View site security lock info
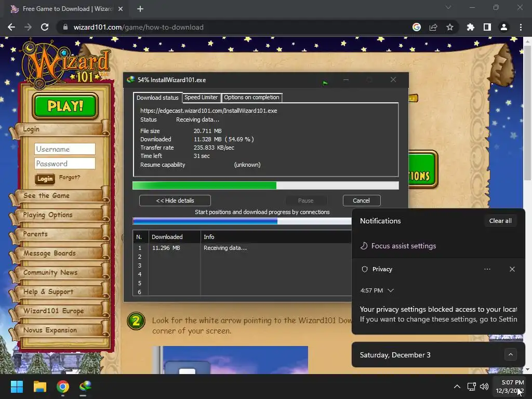Screen dimensions: 532x399 point(65,27)
